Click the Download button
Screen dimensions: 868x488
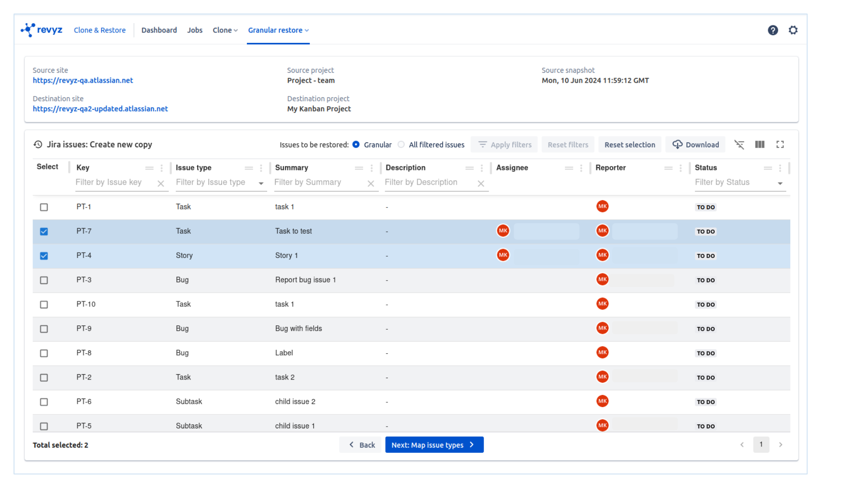click(x=695, y=145)
